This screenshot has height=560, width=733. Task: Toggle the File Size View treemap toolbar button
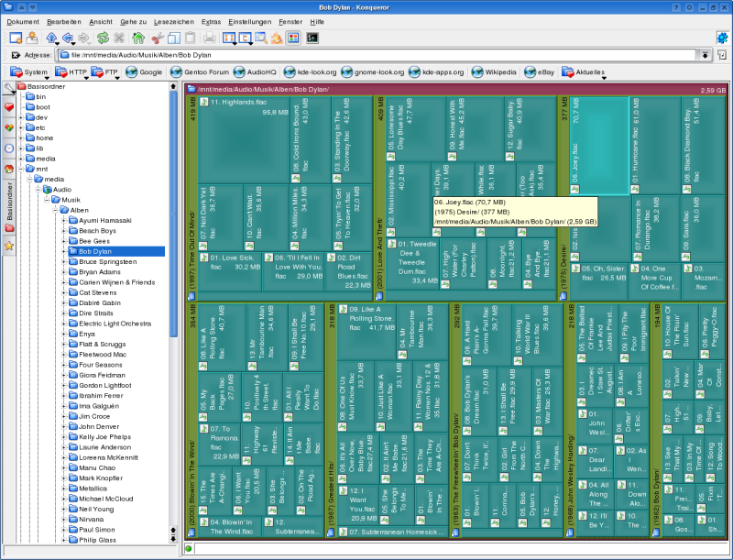pyautogui.click(x=293, y=38)
